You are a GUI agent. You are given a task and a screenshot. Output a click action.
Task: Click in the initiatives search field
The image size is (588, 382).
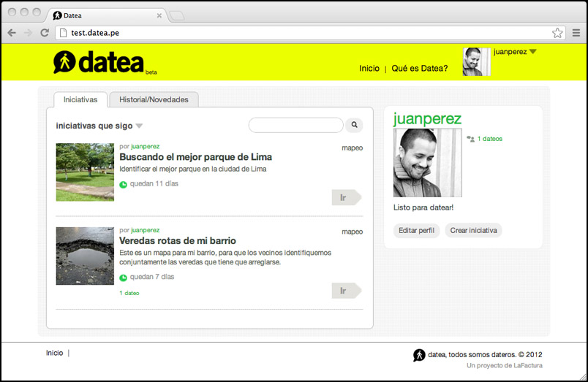(296, 125)
